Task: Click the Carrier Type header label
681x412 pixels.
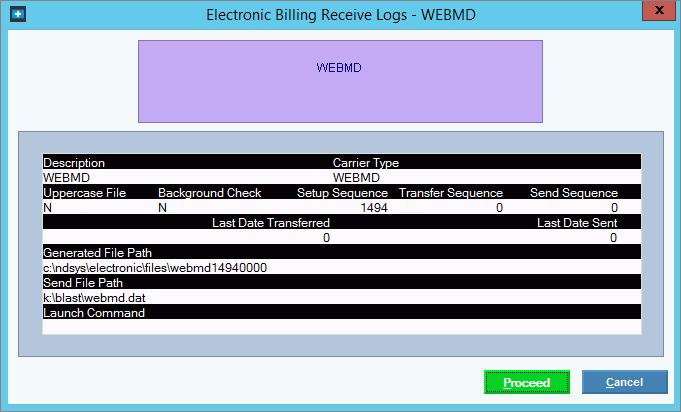Action: 366,163
